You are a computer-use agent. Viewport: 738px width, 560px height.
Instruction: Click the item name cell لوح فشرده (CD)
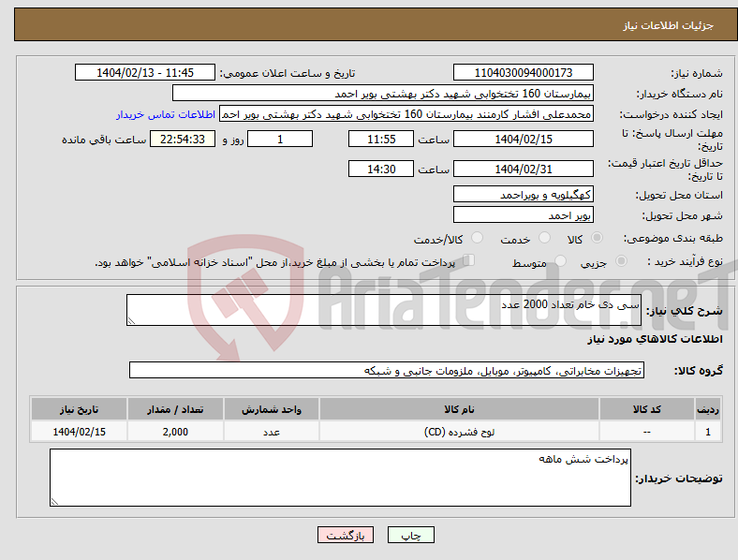point(459,432)
